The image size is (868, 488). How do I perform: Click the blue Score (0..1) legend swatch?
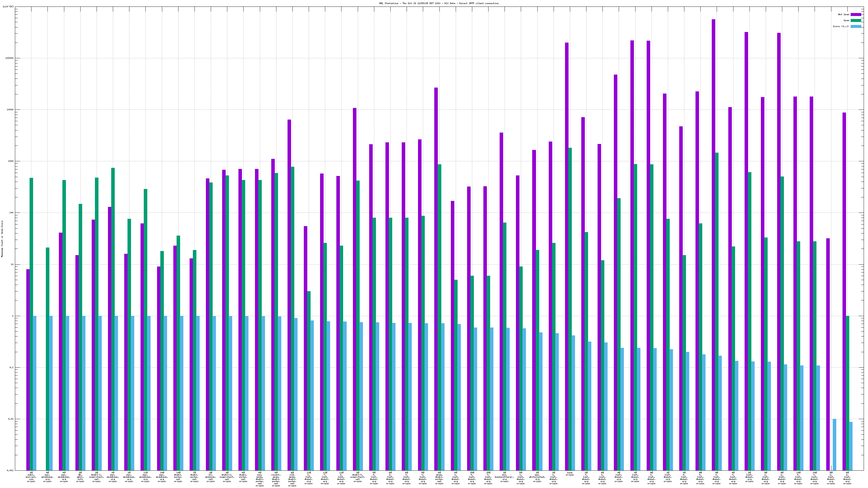tap(856, 26)
